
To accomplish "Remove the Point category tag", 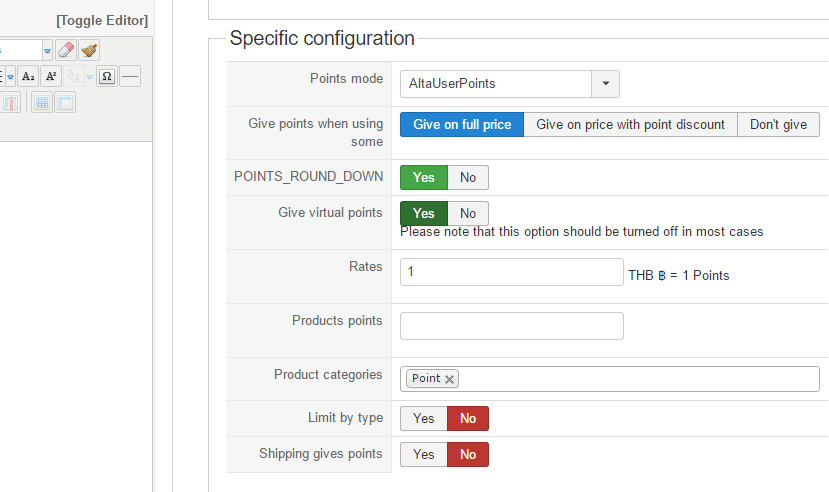I will (450, 379).
